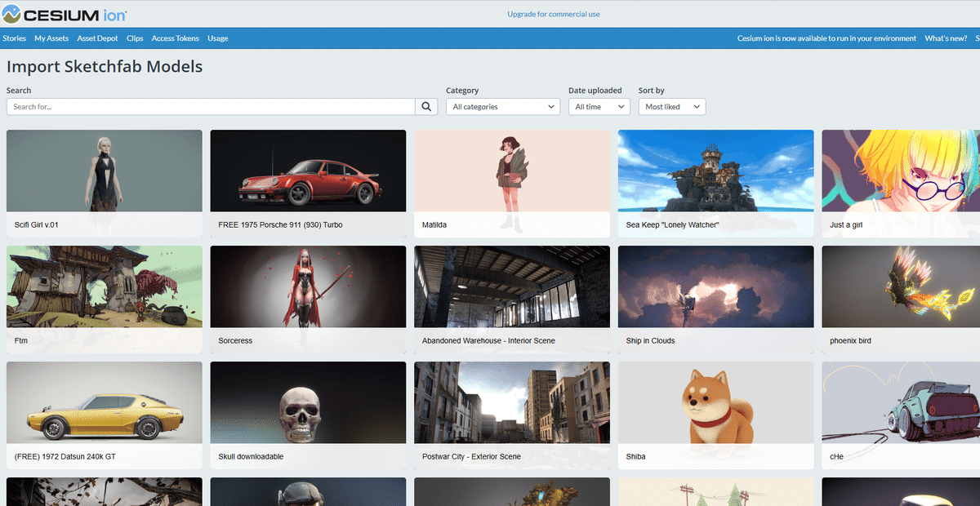Check the Usage page
980x506 pixels.
(x=217, y=38)
